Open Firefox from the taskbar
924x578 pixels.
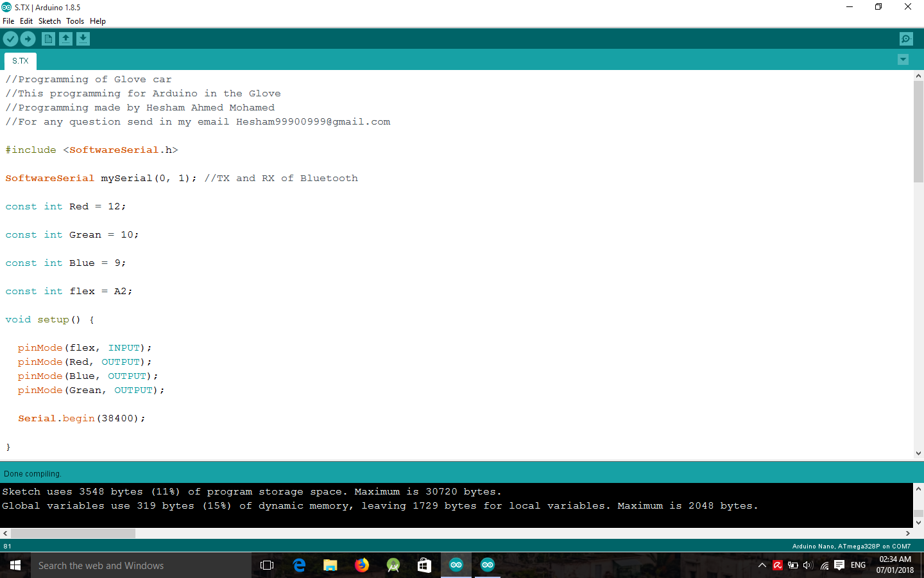point(361,565)
